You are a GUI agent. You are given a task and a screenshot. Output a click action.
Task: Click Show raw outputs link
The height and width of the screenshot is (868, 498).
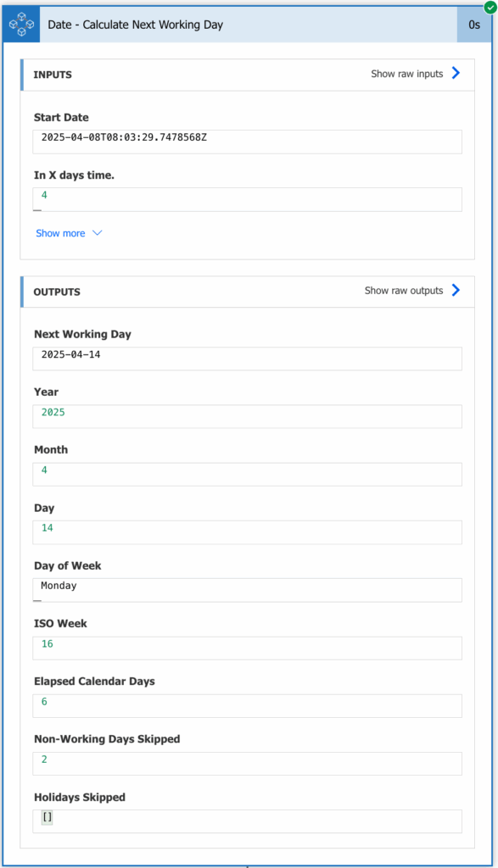click(403, 291)
